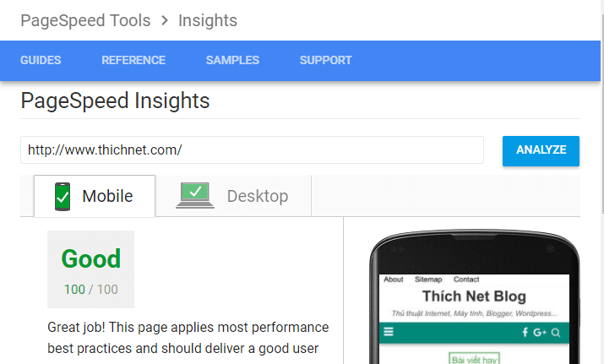Click the desktop monitor checkmark icon
604x364 pixels.
pos(195,195)
